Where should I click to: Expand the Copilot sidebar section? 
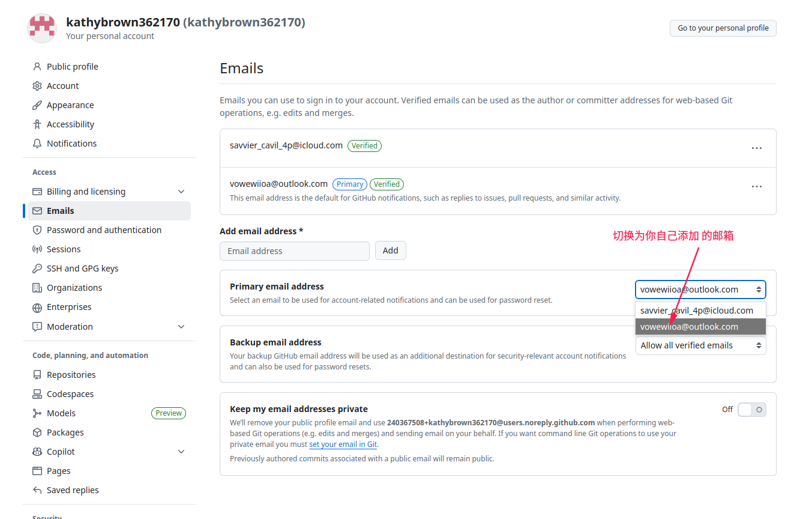point(181,452)
